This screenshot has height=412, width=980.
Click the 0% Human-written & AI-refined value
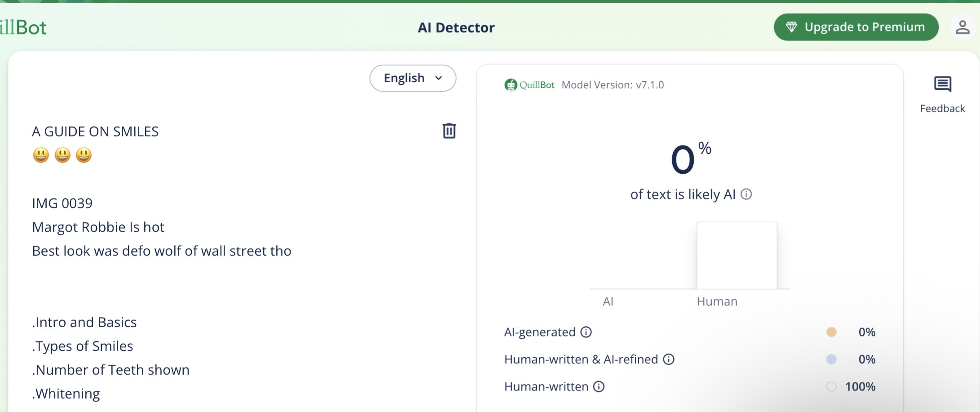pos(867,359)
